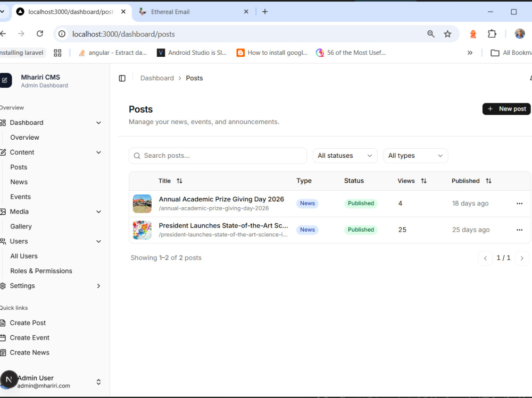Click the Dashboard breadcrumb link
The width and height of the screenshot is (532, 398).
pyautogui.click(x=157, y=78)
